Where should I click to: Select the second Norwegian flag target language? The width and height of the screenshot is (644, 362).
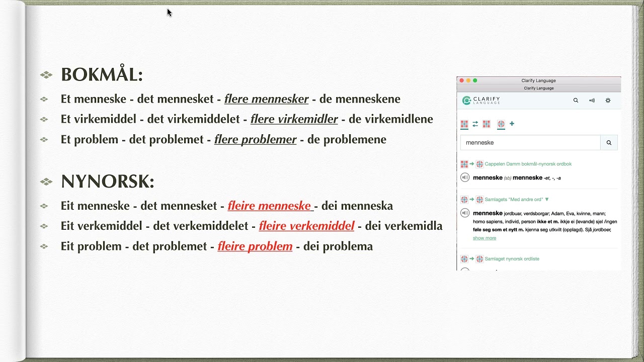coord(486,124)
